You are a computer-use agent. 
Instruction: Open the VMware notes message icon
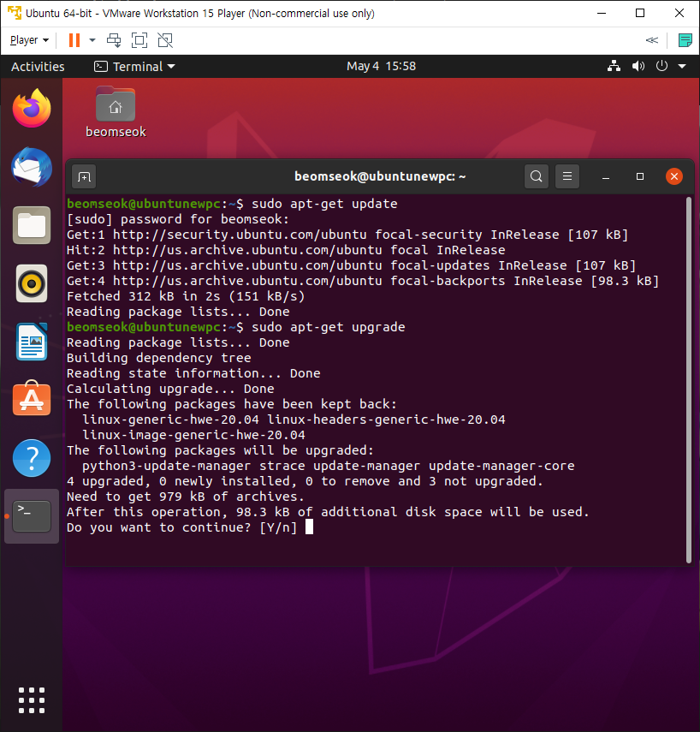[x=685, y=40]
